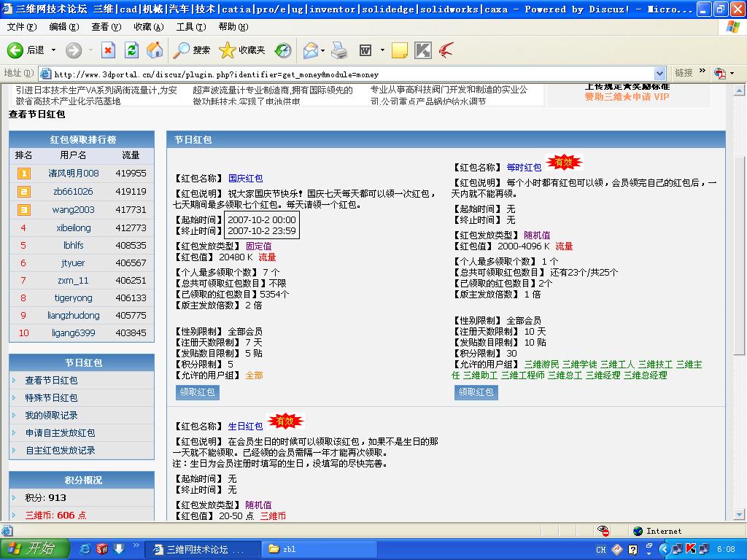Stop page loading with the red X icon
The height and width of the screenshot is (560, 747).
coord(109,50)
